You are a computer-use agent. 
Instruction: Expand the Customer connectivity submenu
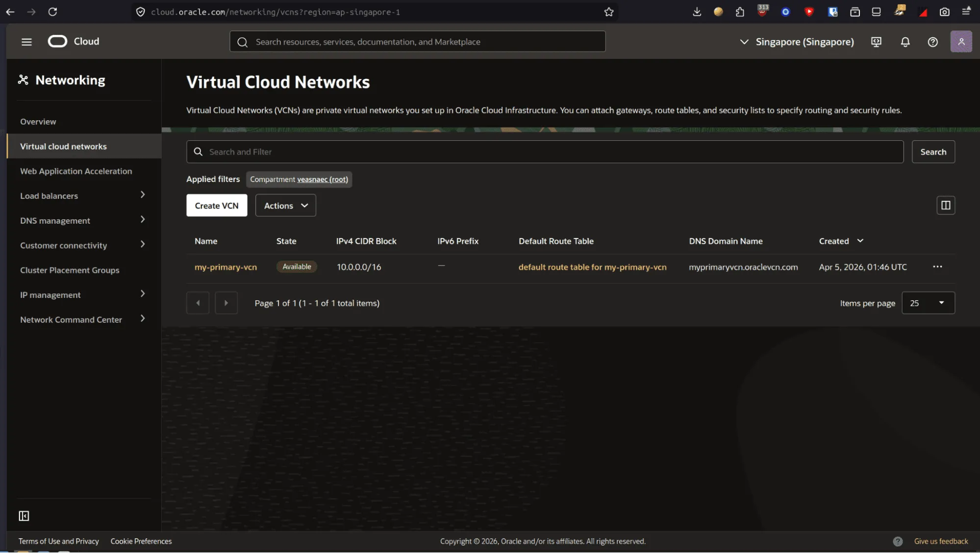pyautogui.click(x=143, y=244)
